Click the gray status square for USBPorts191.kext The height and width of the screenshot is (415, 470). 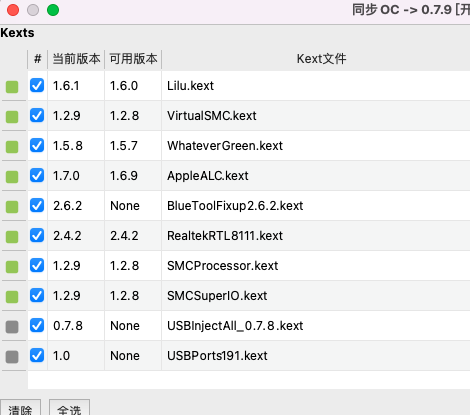[12, 357]
